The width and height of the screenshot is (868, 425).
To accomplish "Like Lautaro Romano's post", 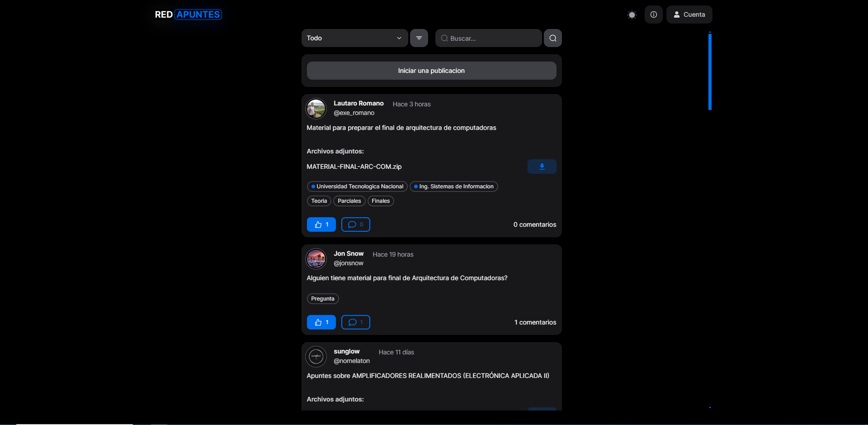I will coord(321,224).
